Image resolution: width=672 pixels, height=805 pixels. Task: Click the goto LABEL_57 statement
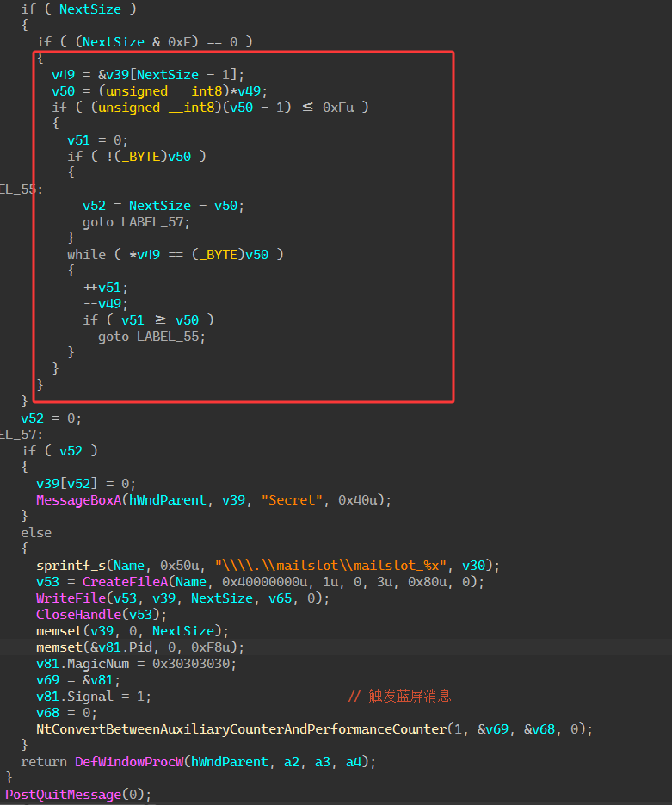[136, 221]
